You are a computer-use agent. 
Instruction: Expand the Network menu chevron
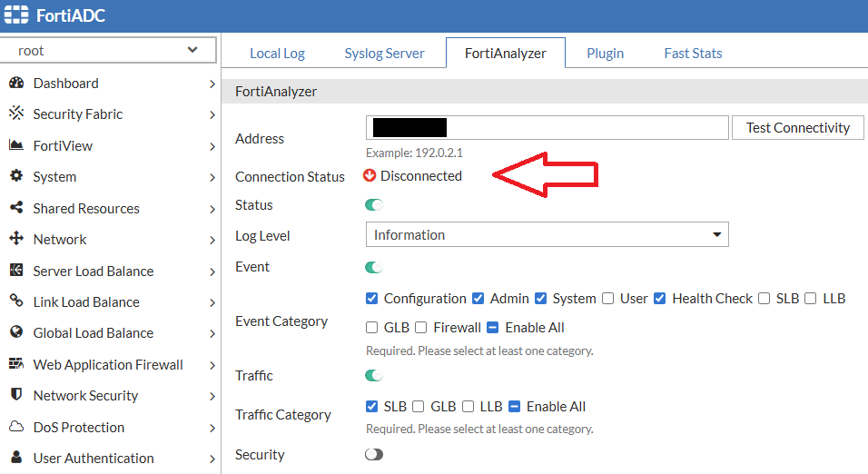pyautogui.click(x=212, y=240)
